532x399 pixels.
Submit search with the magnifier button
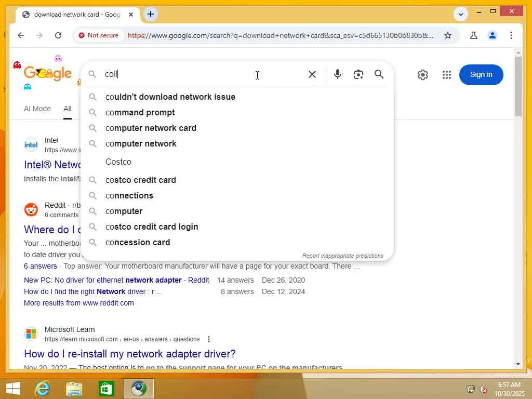379,74
